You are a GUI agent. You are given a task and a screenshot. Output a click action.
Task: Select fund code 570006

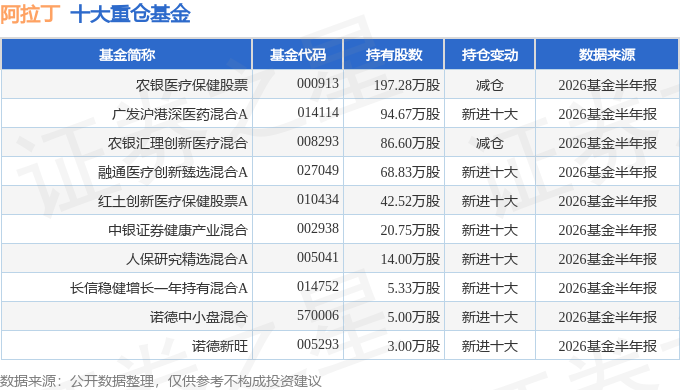[x=317, y=315]
